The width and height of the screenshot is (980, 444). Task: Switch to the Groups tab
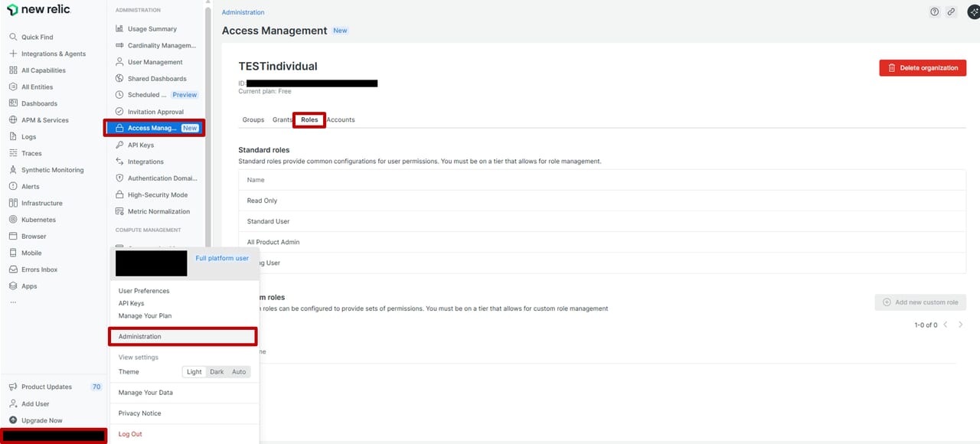coord(253,120)
